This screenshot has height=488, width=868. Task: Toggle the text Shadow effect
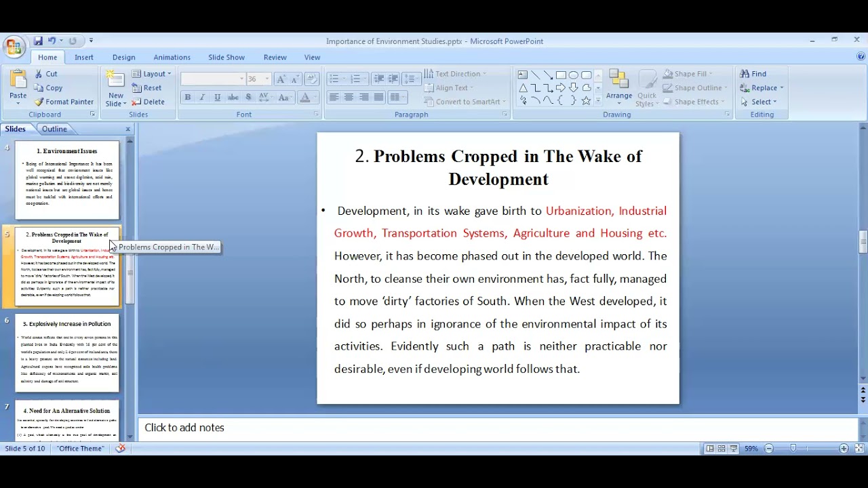pyautogui.click(x=248, y=97)
